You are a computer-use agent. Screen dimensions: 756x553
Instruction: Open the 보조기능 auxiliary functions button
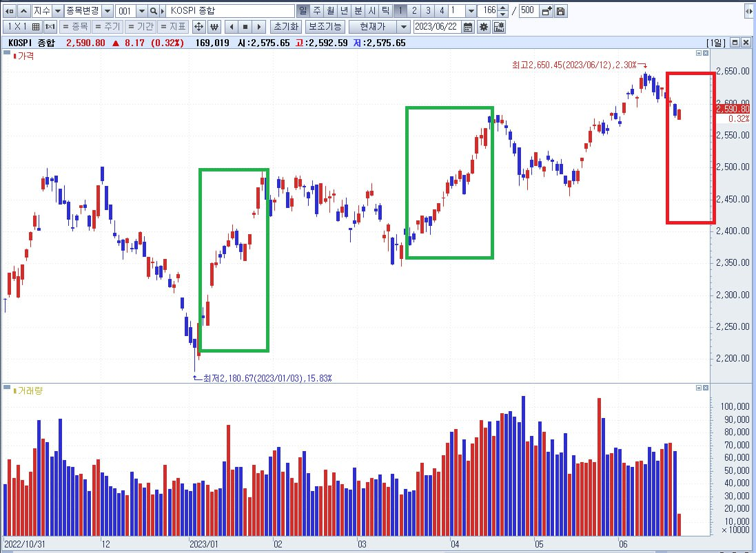tap(325, 26)
